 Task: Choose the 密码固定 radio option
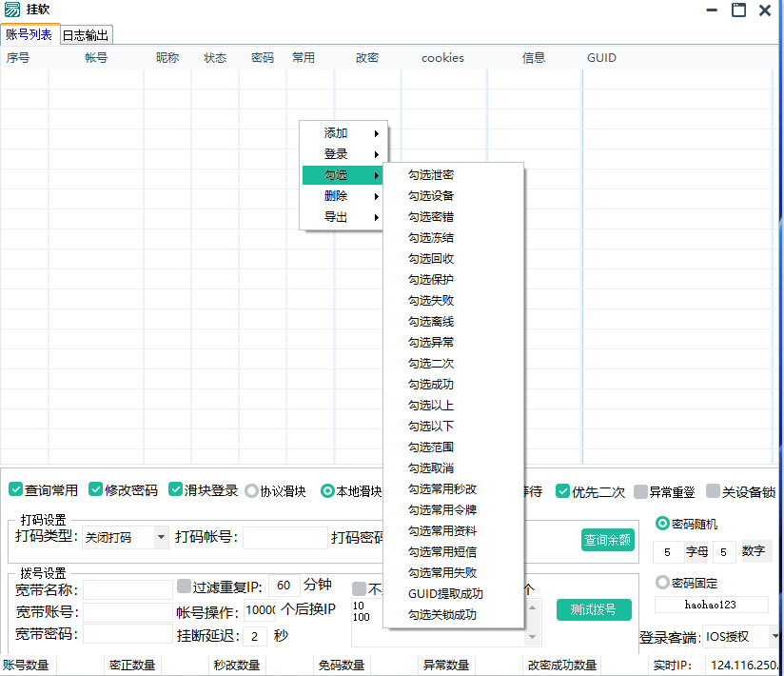[x=663, y=583]
